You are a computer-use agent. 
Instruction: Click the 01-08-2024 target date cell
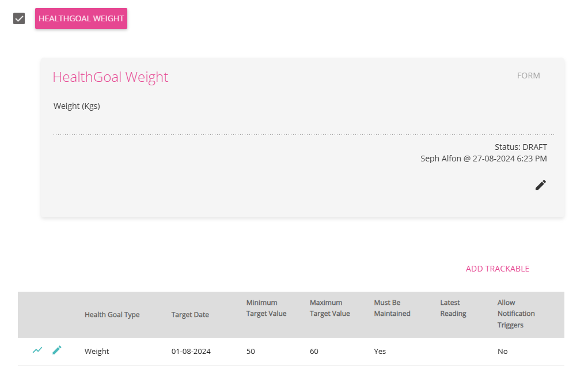191,352
